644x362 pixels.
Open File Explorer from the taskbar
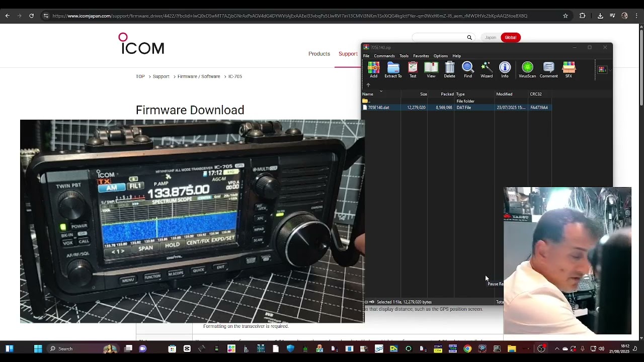(x=512, y=348)
